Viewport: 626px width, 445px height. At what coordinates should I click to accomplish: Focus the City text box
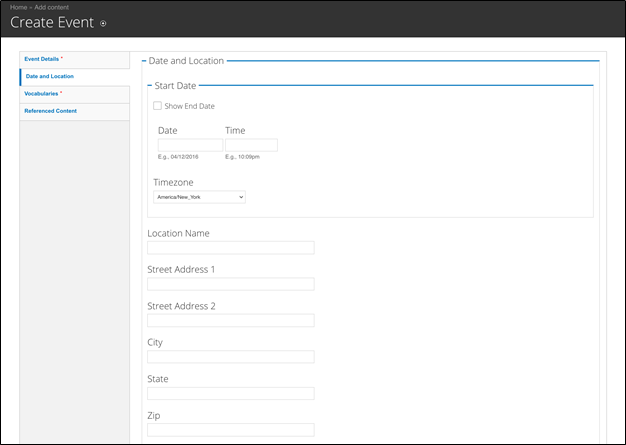tap(230, 357)
